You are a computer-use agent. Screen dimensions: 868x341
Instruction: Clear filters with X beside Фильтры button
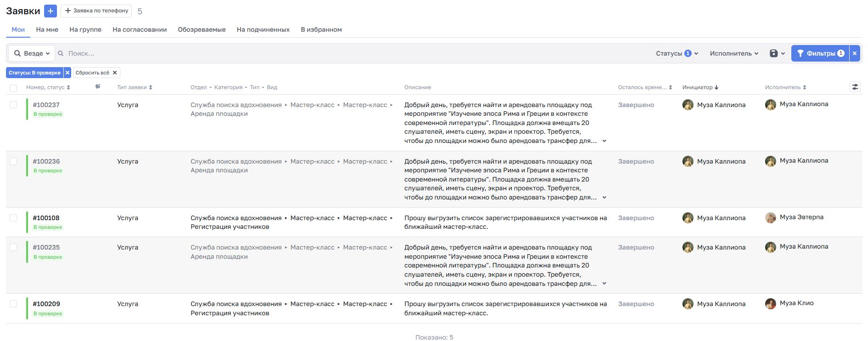(855, 53)
